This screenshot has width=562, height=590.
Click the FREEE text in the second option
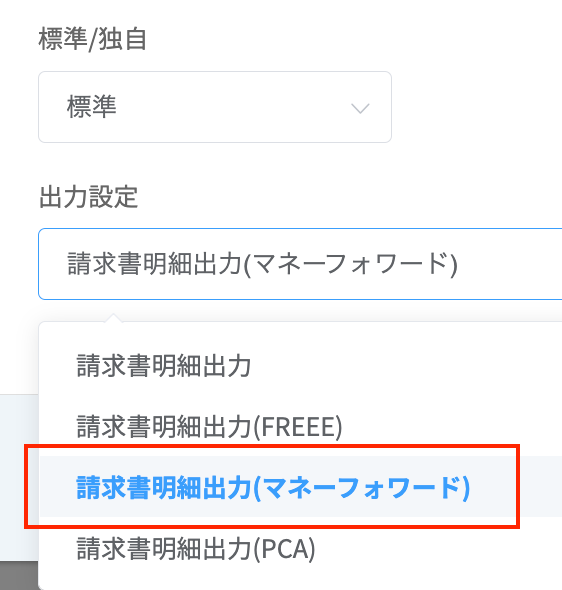tap(298, 427)
